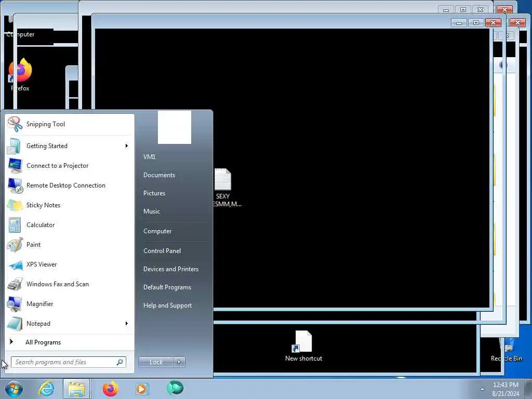Select the New shortcut desktop icon

click(x=303, y=346)
